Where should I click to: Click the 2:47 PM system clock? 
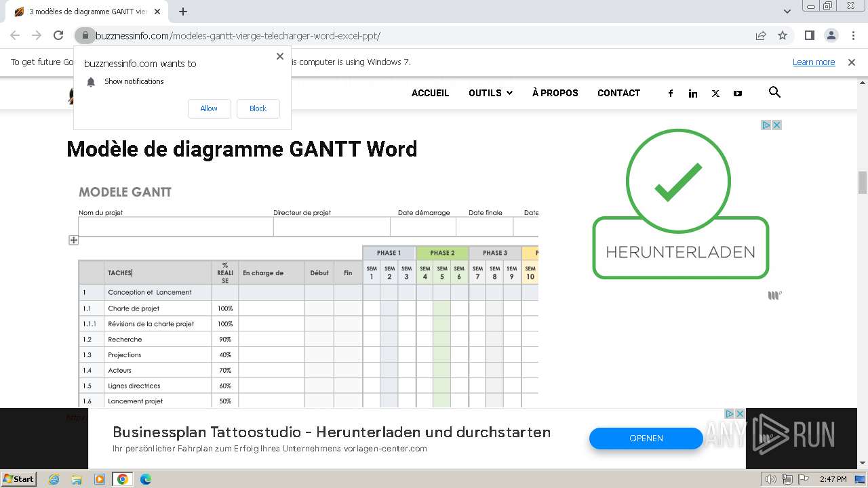[833, 479]
